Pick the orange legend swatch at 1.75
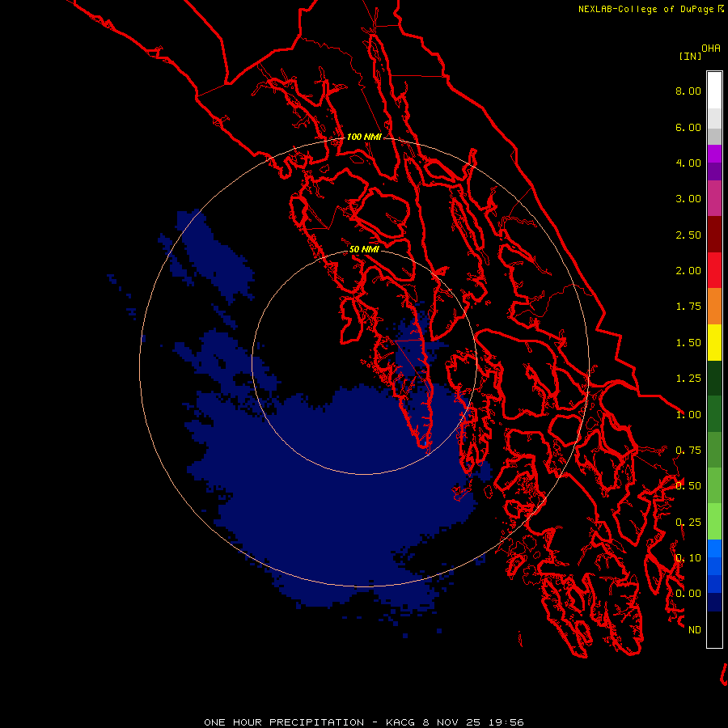Screen dimensions: 728x728 pyautogui.click(x=714, y=307)
